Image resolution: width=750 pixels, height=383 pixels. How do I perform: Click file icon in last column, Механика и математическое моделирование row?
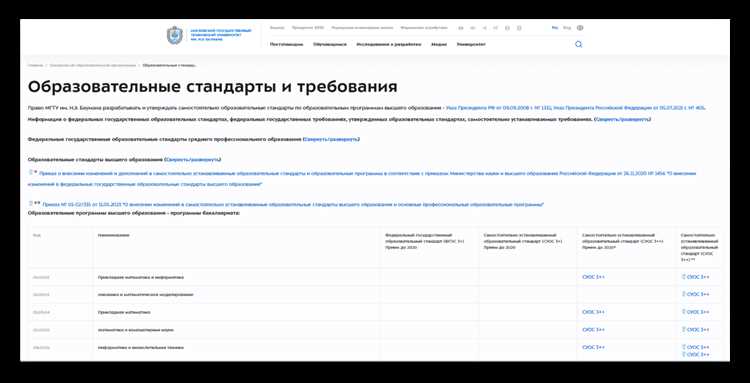pos(684,295)
